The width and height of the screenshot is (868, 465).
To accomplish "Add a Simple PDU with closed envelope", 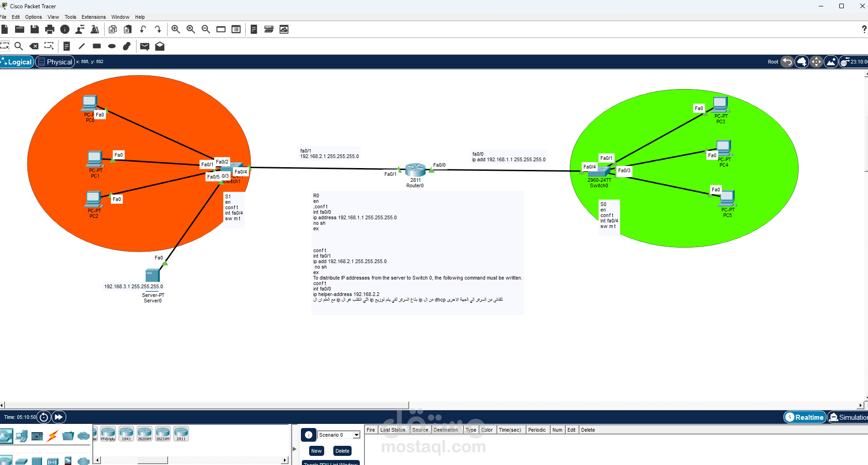I will pos(145,46).
